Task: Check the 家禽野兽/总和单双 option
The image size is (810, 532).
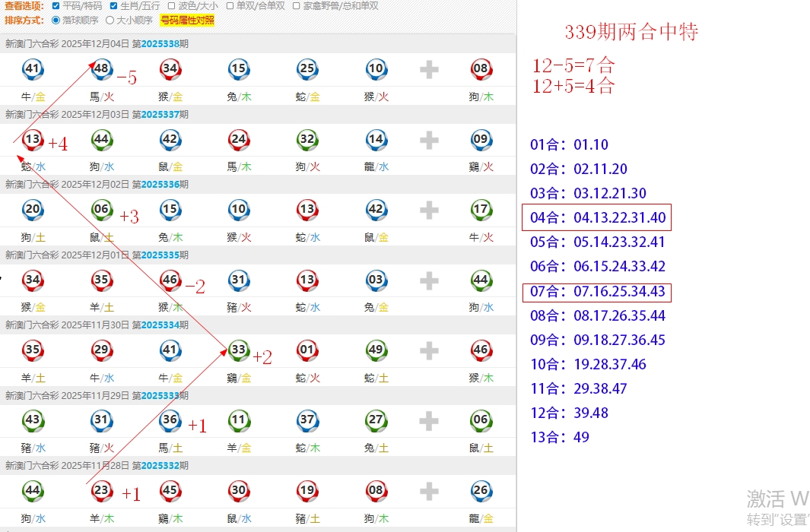Action: click(296, 6)
